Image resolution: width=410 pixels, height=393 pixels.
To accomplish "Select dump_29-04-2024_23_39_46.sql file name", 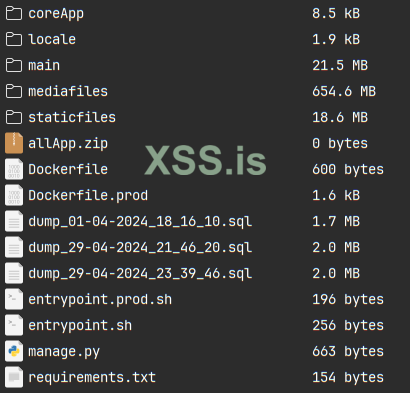I will click(x=140, y=274).
